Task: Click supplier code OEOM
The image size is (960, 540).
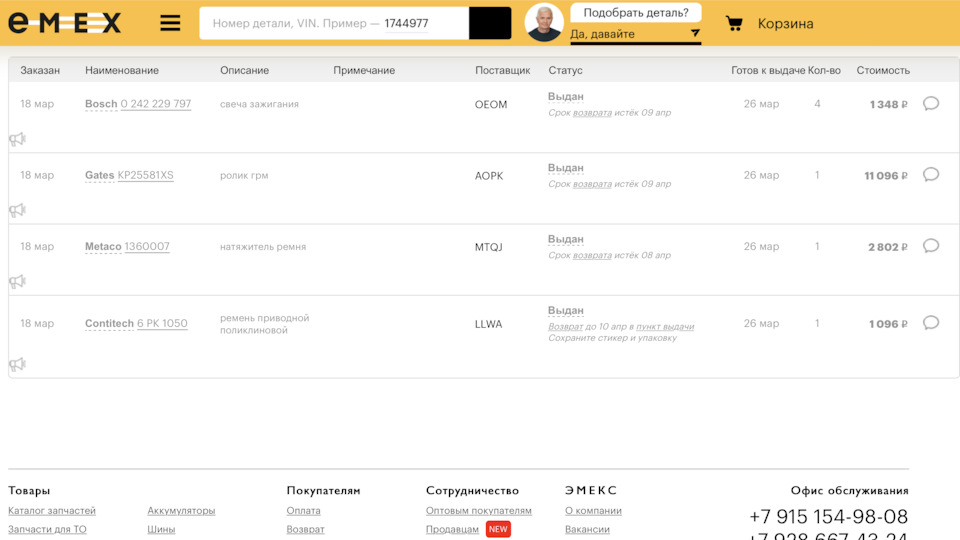Action: click(x=491, y=104)
